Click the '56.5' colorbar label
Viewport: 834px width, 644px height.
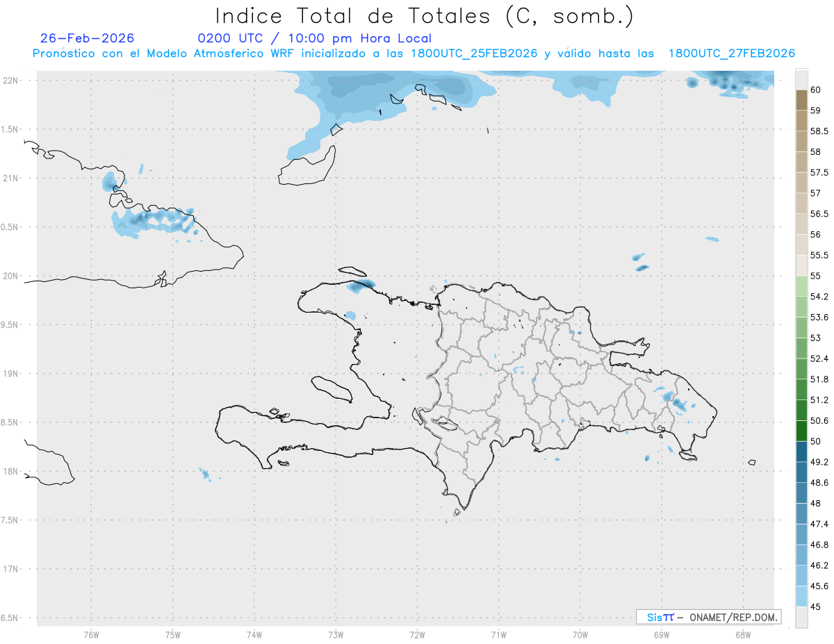pyautogui.click(x=819, y=214)
